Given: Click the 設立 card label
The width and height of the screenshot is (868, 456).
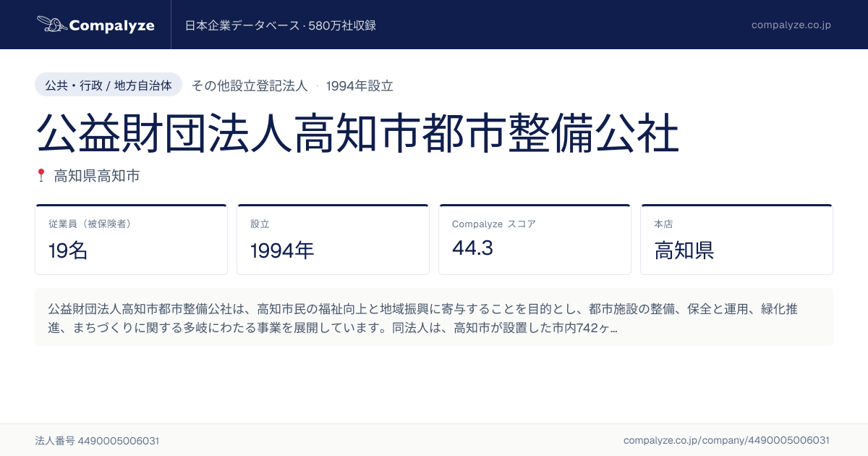Looking at the screenshot, I should (x=260, y=224).
